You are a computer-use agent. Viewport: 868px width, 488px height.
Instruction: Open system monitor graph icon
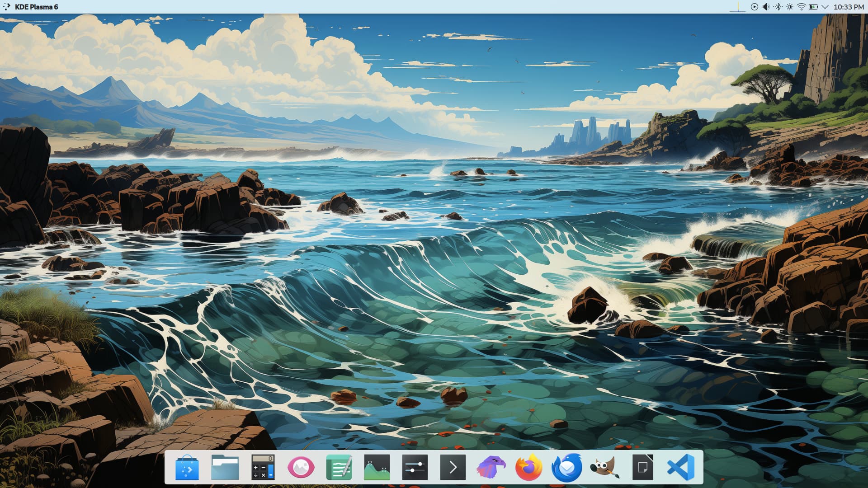point(377,467)
